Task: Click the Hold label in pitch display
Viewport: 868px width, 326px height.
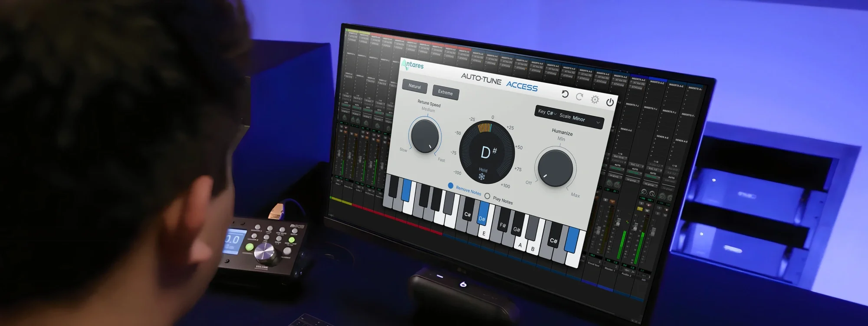Action: [x=483, y=170]
